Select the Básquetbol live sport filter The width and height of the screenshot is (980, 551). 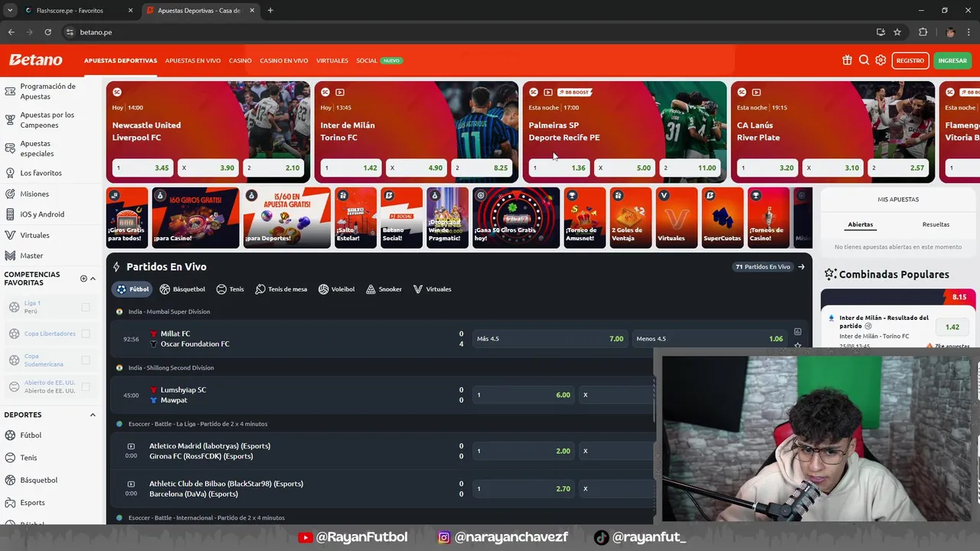click(182, 289)
